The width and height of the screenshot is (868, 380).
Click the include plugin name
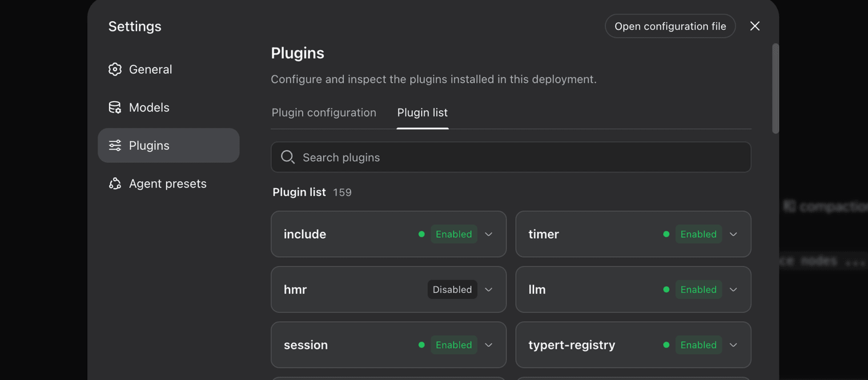(305, 234)
